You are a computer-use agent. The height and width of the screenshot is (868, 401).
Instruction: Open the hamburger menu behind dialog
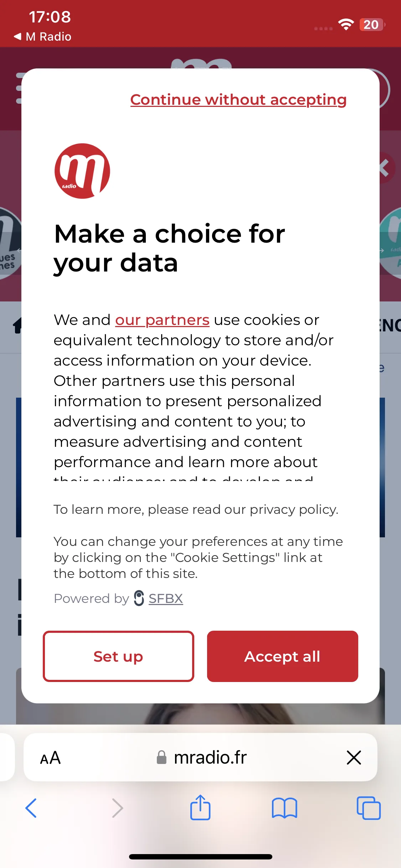[19, 88]
